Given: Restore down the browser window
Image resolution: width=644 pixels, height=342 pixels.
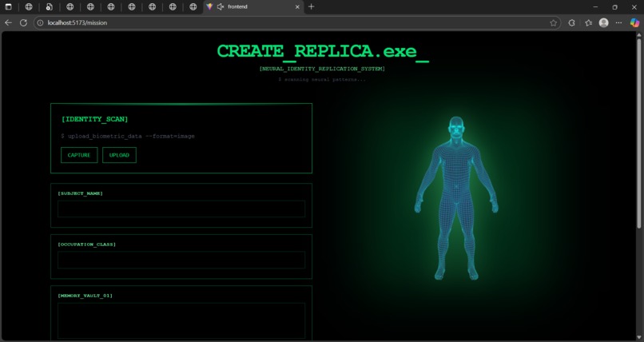Looking at the screenshot, I should [x=614, y=7].
